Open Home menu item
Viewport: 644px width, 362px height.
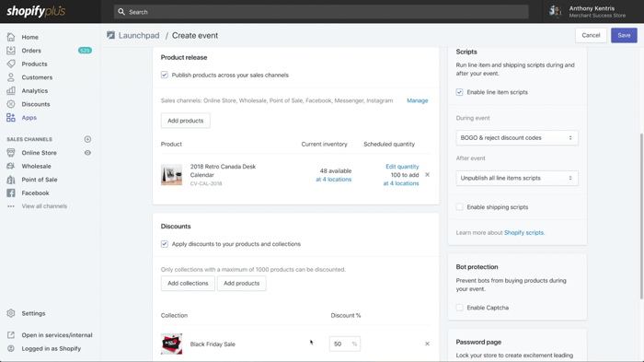tap(30, 37)
